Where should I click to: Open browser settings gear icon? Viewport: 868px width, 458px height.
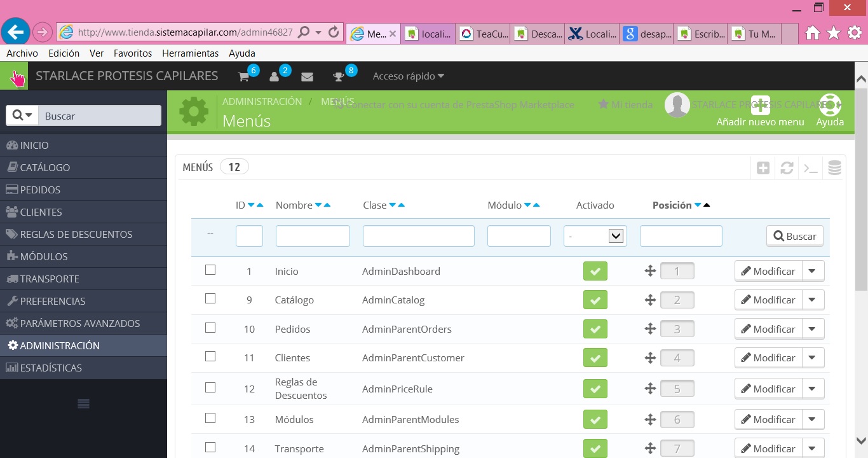tap(855, 33)
